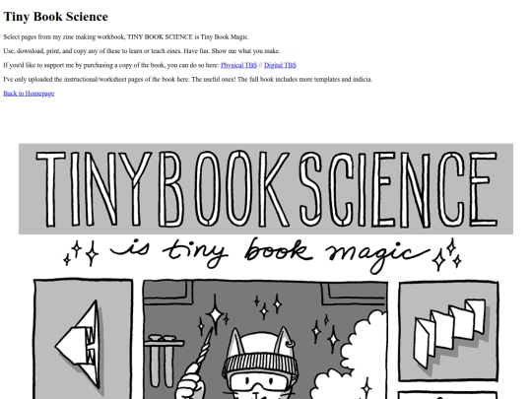Click the large sparkle above the wand
532x399 pixels.
(x=215, y=314)
